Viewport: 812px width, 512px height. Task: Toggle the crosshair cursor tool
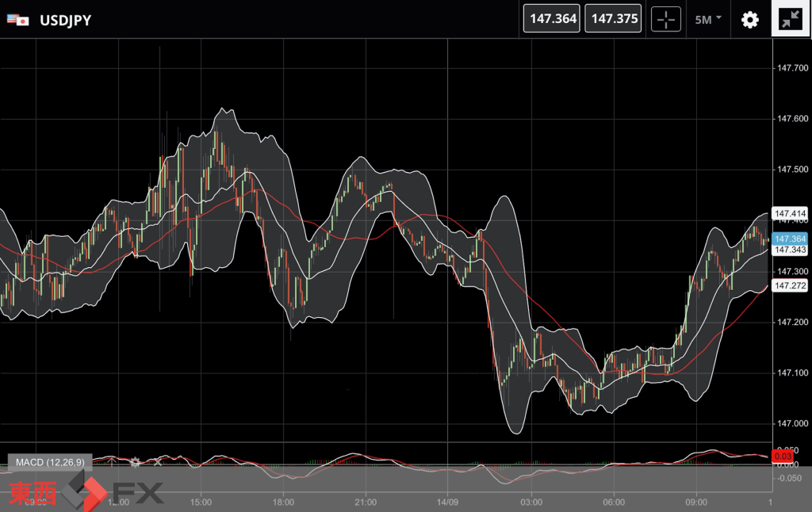click(x=666, y=19)
